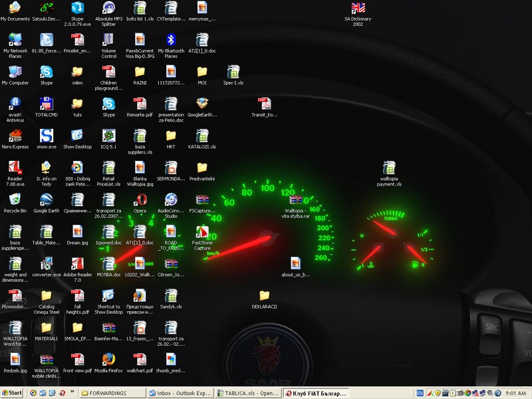Select the SA Dictionary 2002 icon
The width and height of the screenshot is (532, 399).
click(358, 9)
